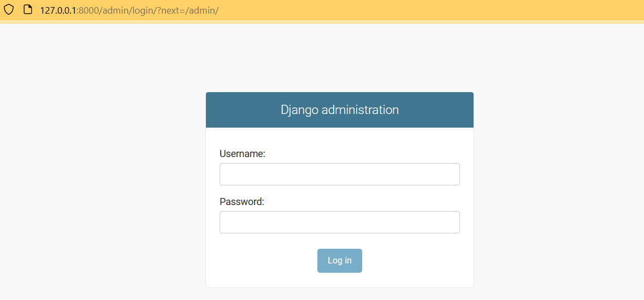
Task: Focus the Username text field
Action: (339, 174)
